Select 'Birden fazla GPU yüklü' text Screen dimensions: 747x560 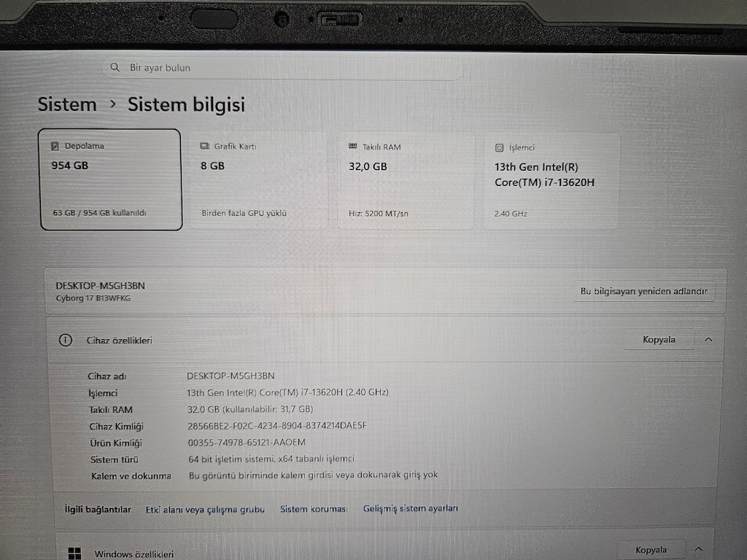[244, 214]
